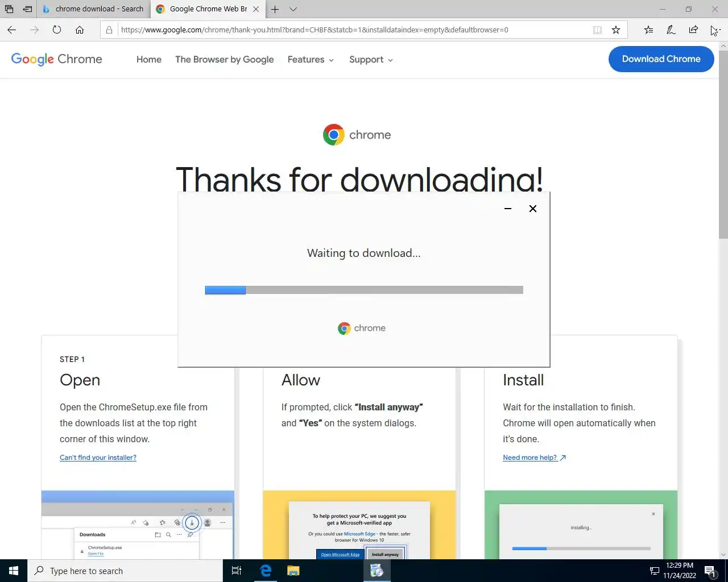Open the notification center icon

coord(710,571)
